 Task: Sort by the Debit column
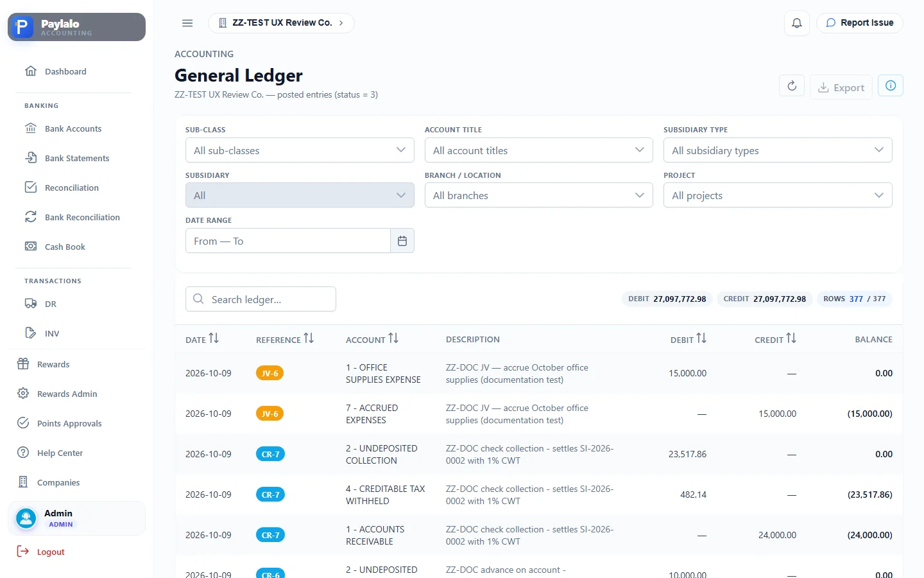pos(689,339)
